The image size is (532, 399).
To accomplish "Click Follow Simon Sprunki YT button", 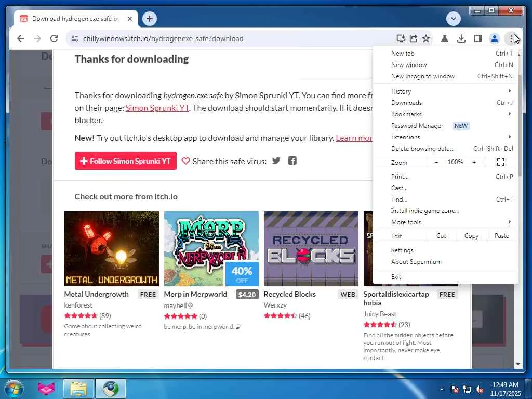I will pyautogui.click(x=126, y=161).
